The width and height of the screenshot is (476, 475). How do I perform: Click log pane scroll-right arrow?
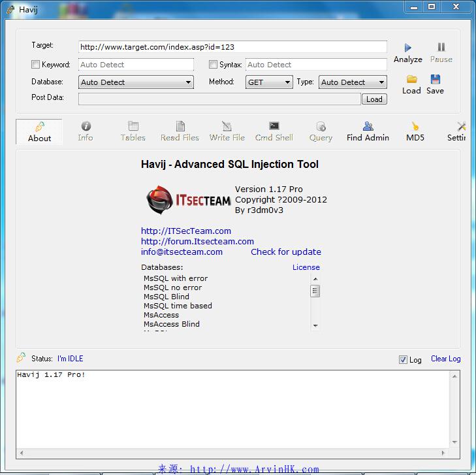(443, 453)
